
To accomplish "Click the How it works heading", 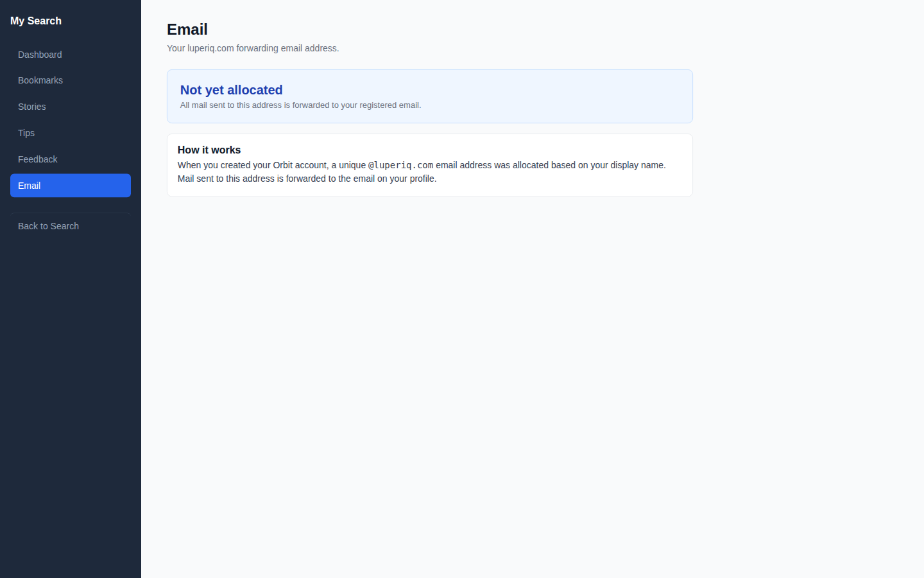I will (209, 150).
